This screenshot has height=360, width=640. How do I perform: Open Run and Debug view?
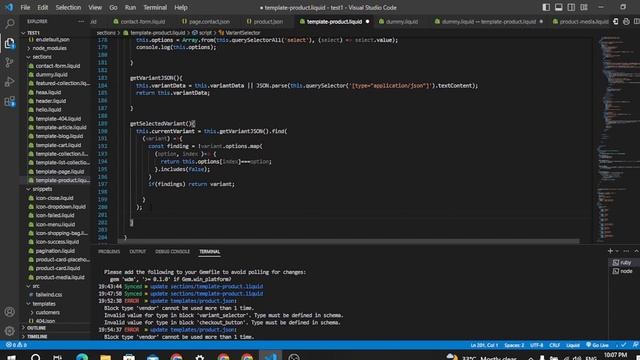pyautogui.click(x=9, y=82)
